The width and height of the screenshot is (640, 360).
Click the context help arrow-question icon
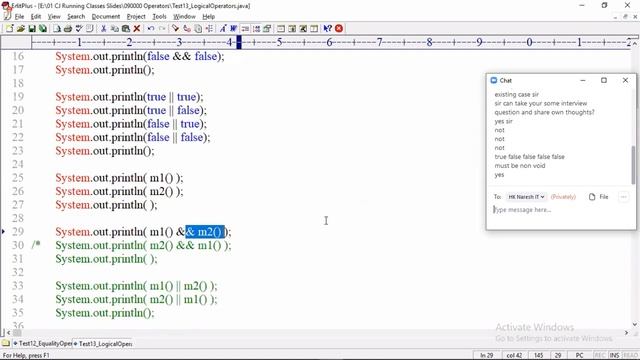[x=327, y=29]
